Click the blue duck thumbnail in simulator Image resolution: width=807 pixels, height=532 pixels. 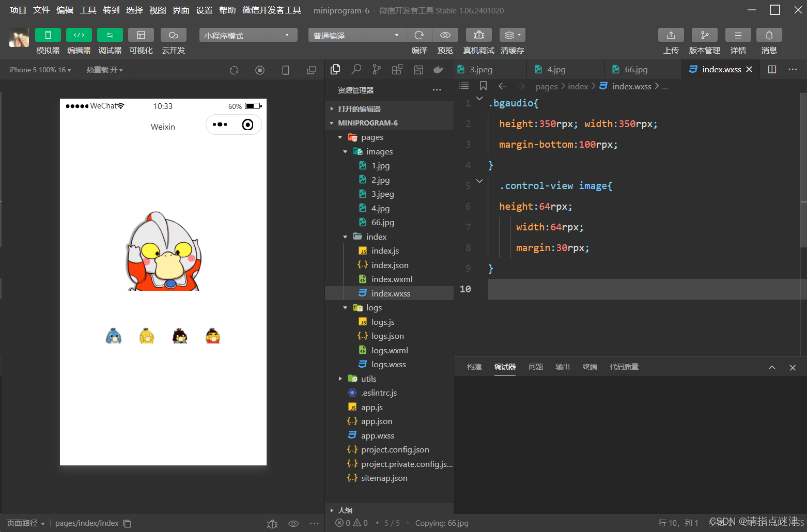(x=114, y=336)
